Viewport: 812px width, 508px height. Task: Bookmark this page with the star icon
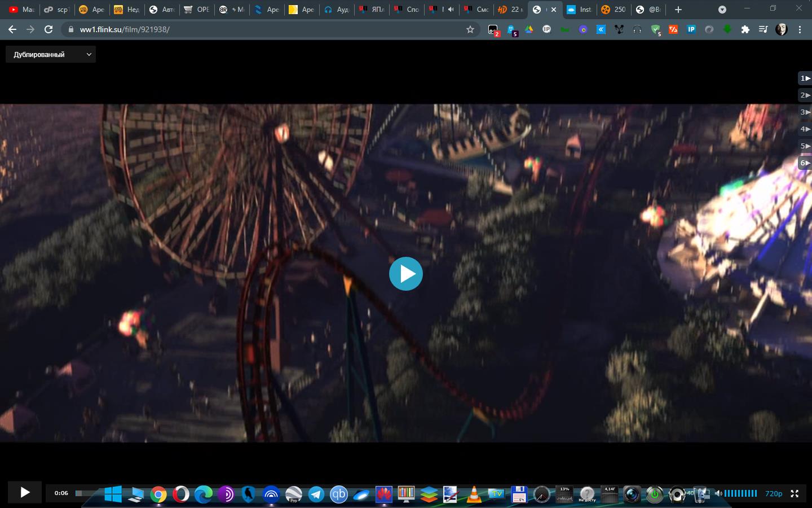coord(470,29)
